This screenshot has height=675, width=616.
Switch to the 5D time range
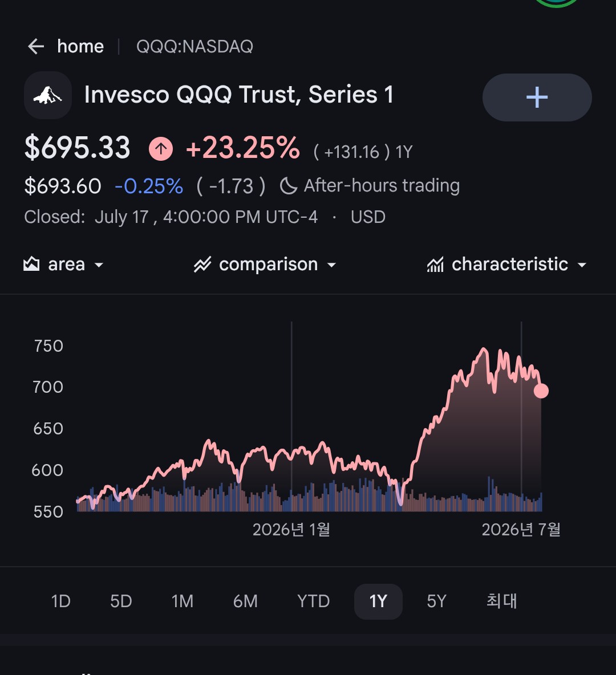pos(121,601)
